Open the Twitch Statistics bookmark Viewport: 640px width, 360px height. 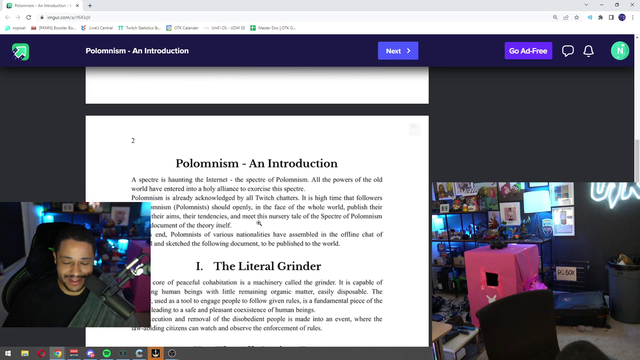139,28
